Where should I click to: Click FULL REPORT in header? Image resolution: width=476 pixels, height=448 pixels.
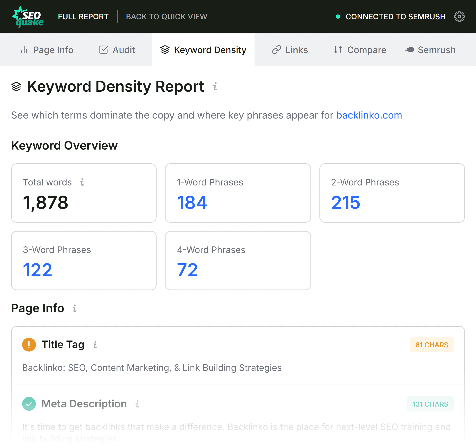tap(83, 17)
